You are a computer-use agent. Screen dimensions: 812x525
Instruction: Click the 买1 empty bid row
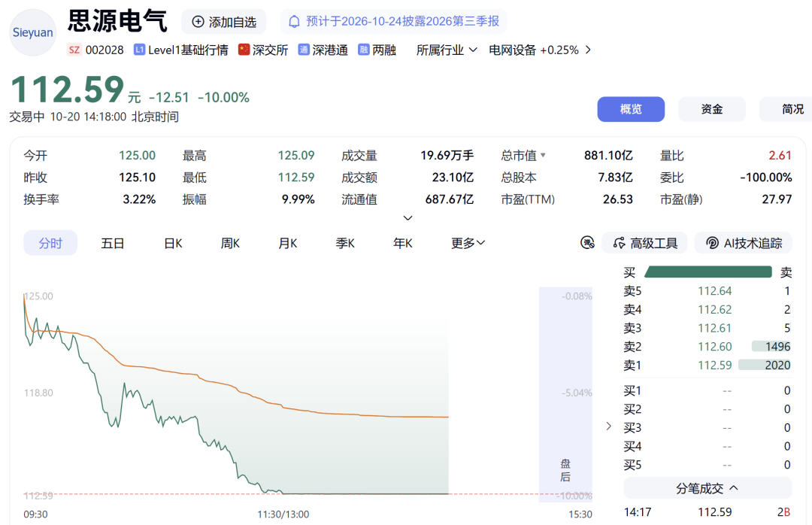tap(707, 390)
